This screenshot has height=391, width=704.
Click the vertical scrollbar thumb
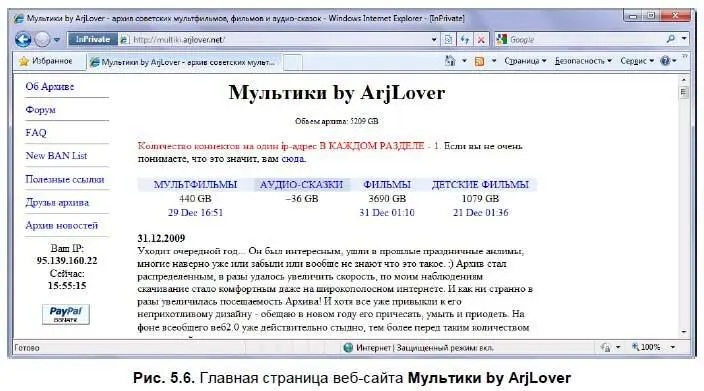(x=684, y=92)
